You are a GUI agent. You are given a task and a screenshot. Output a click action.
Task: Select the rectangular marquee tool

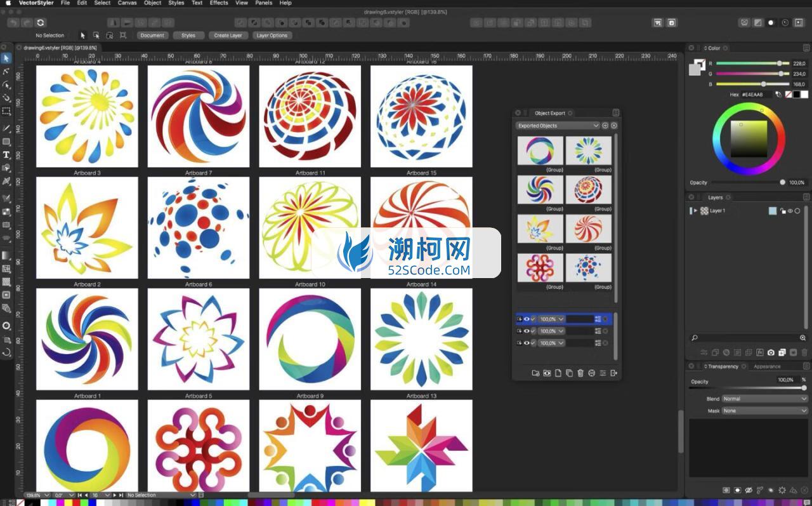[x=6, y=111]
